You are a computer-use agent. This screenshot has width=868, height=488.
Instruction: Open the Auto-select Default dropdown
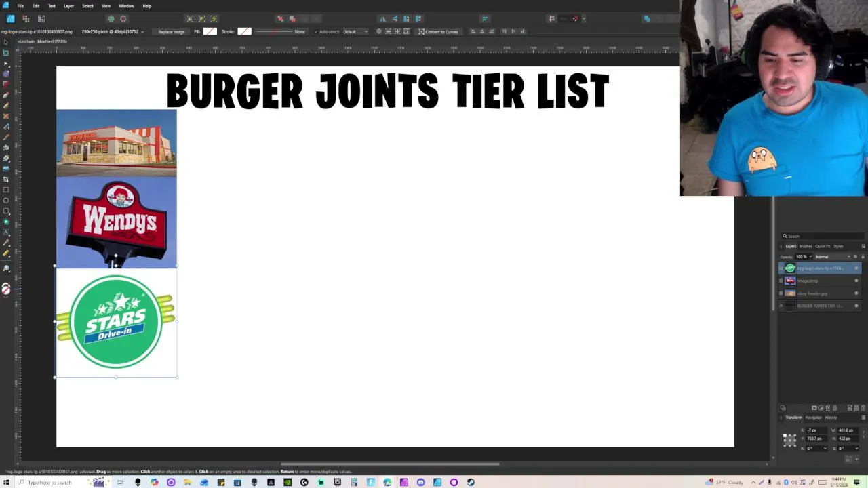(355, 31)
